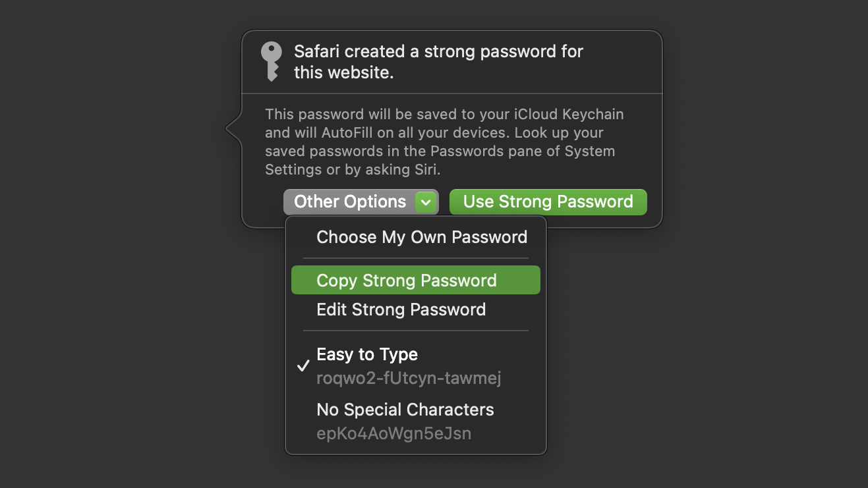Choose Copy Strong Password from menu

[407, 281]
